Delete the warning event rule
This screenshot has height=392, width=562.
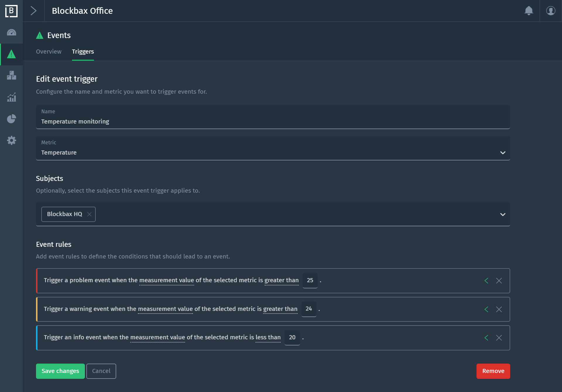[x=499, y=309]
